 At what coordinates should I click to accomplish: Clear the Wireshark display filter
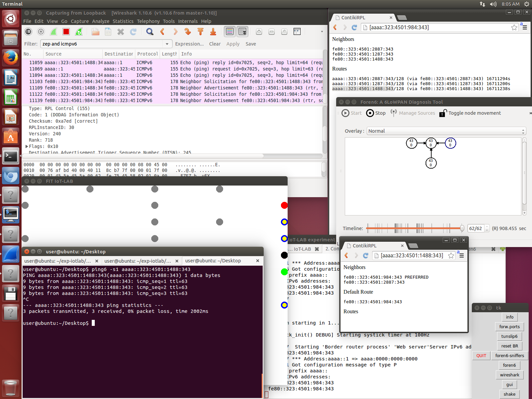[215, 44]
